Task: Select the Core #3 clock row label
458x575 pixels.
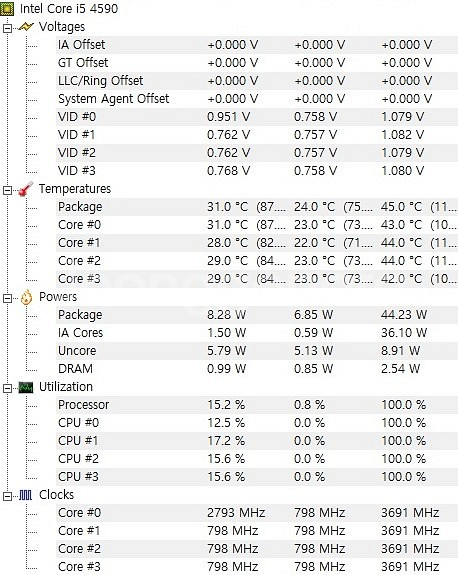Action: [x=79, y=567]
